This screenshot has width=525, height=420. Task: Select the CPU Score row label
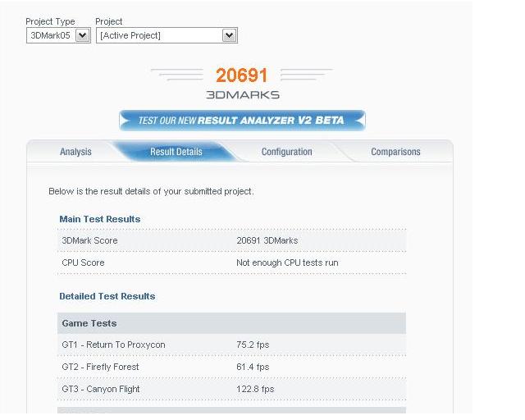[x=83, y=262]
